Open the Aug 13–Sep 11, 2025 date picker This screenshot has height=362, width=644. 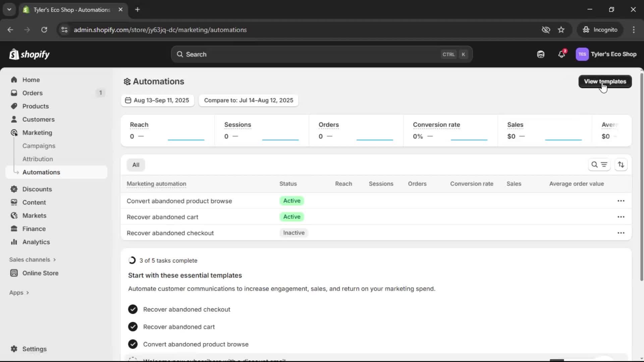157,100
